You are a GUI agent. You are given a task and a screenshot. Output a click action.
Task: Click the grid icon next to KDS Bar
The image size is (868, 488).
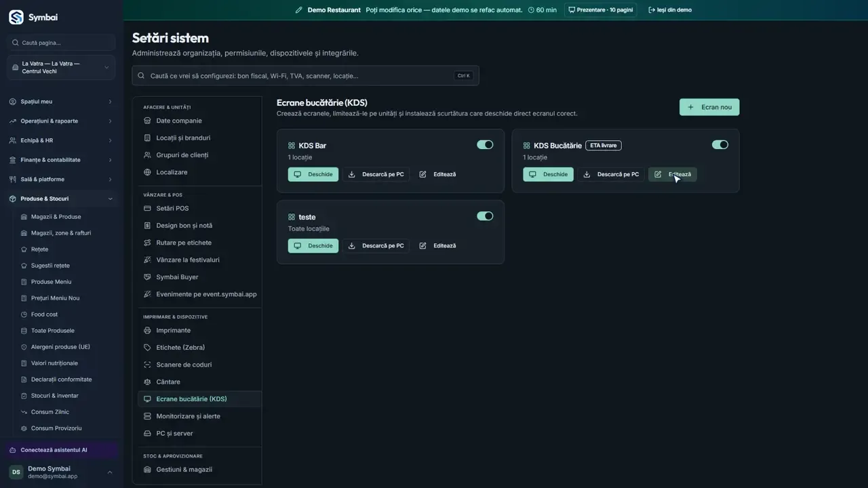point(292,146)
